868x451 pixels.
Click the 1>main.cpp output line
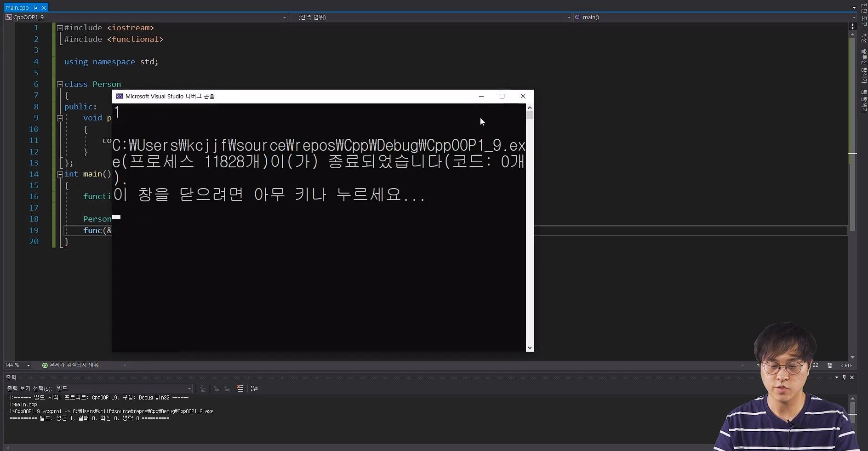coord(23,405)
